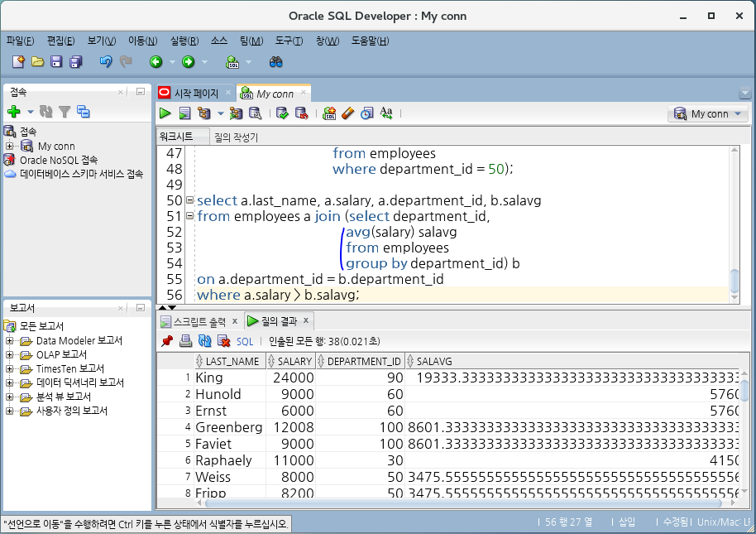756x534 pixels.
Task: Open a file with folder icon
Action: (x=37, y=62)
